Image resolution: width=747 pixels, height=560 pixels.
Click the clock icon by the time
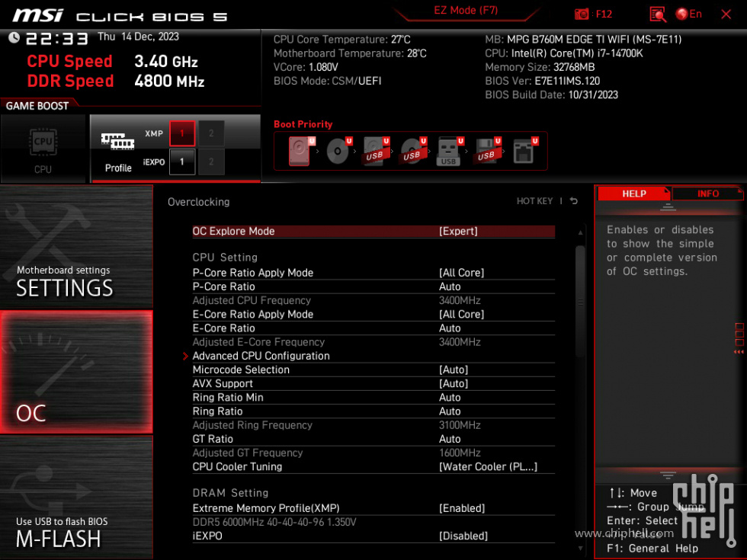tap(14, 37)
